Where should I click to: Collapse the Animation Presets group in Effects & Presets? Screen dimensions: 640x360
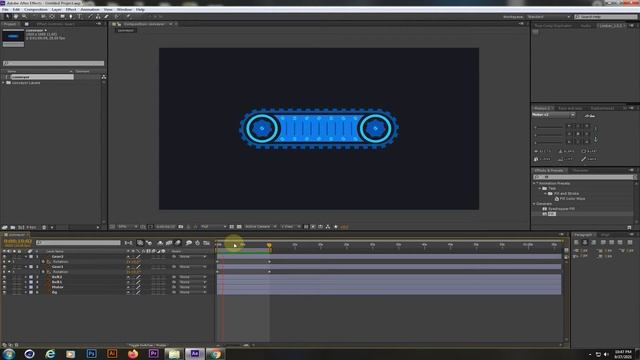point(534,183)
